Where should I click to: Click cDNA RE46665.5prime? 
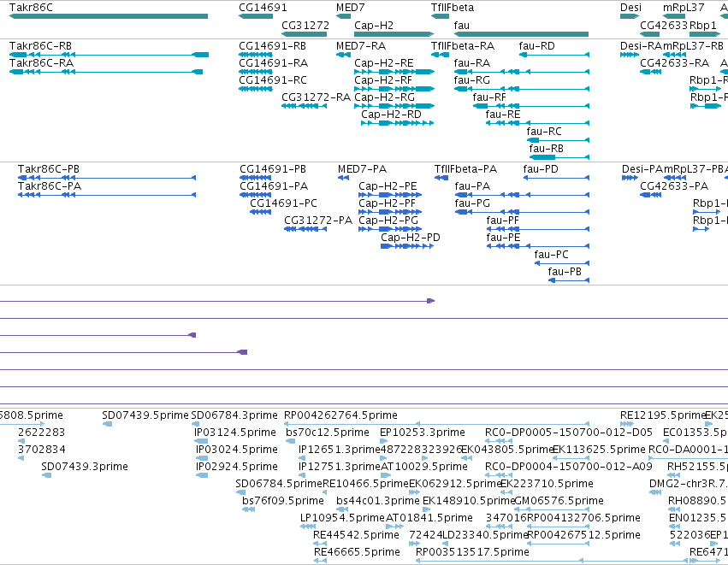(x=357, y=552)
